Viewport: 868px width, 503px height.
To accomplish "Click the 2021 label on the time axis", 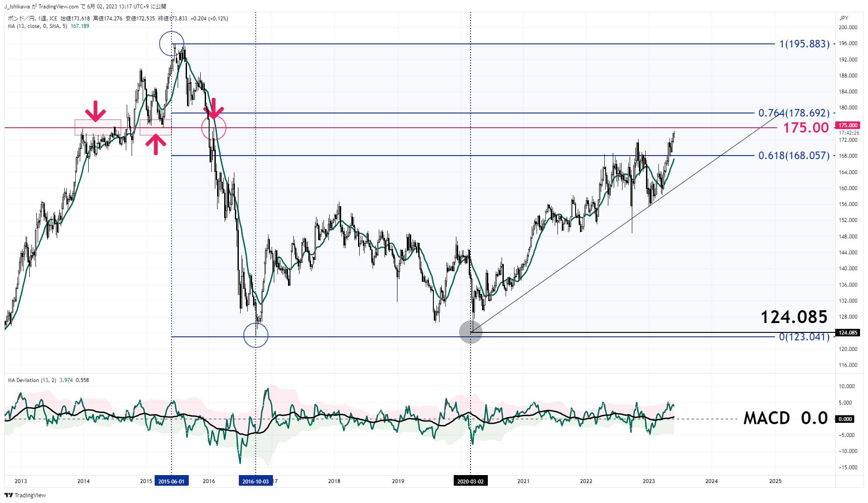I will [x=523, y=481].
